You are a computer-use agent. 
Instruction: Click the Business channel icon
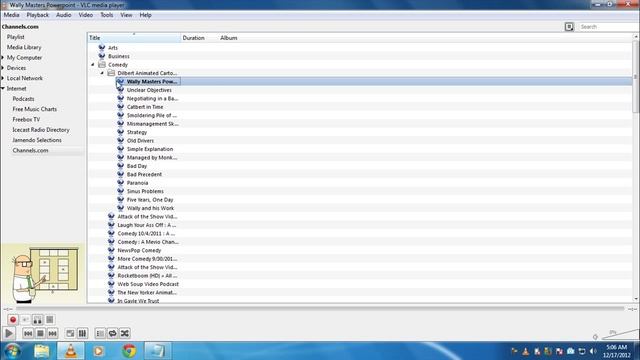pos(102,56)
